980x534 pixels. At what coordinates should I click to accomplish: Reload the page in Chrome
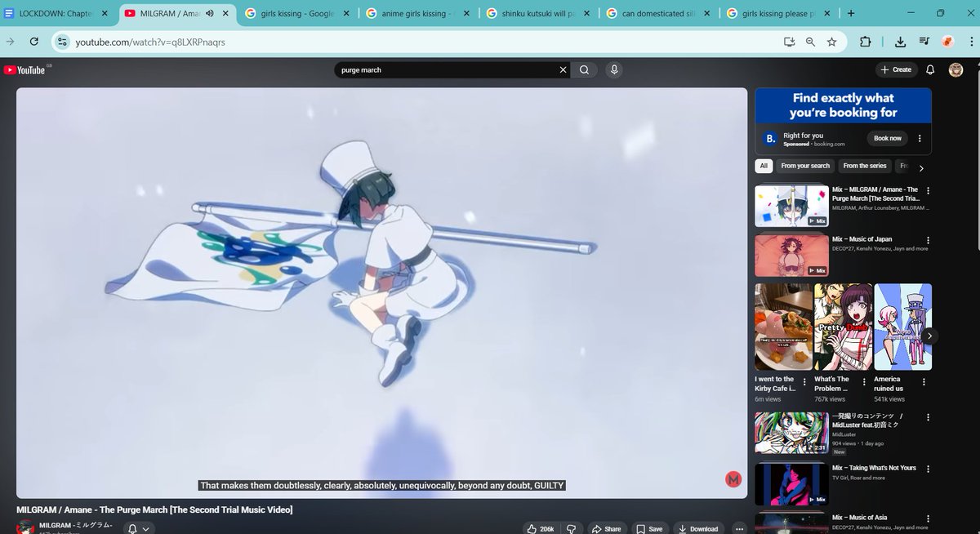pos(34,42)
